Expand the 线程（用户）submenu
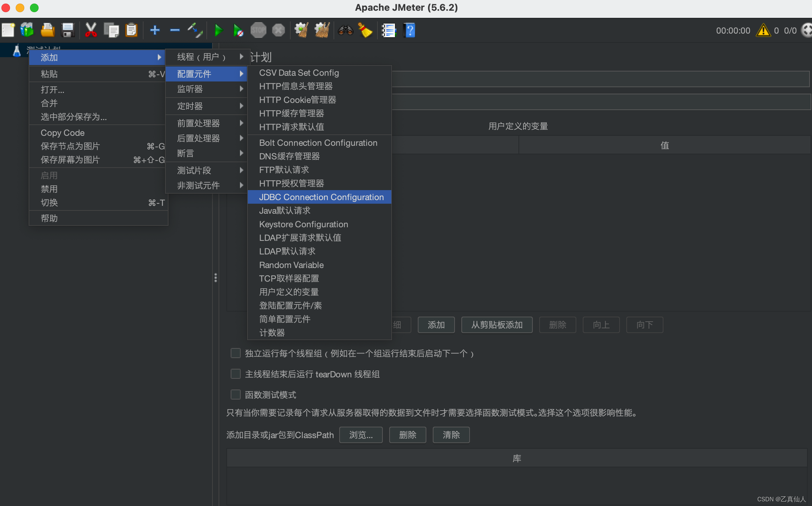The height and width of the screenshot is (506, 812). click(206, 57)
